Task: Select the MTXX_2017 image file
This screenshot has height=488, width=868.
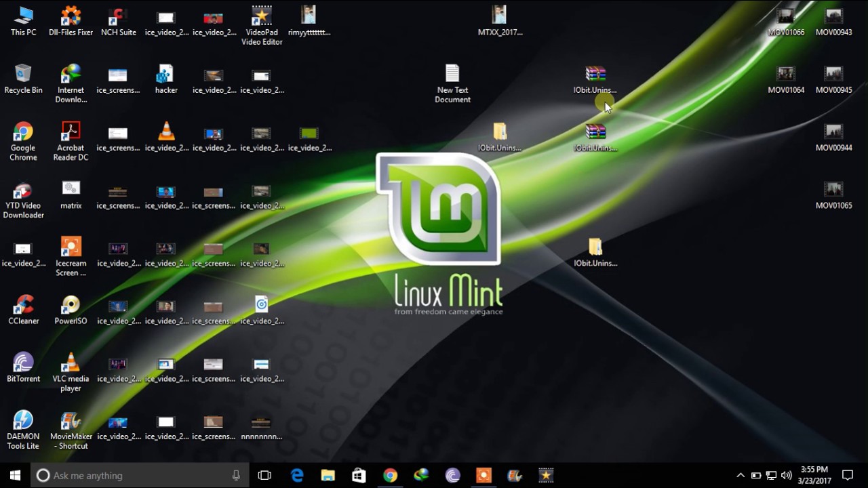Action: pos(500,20)
